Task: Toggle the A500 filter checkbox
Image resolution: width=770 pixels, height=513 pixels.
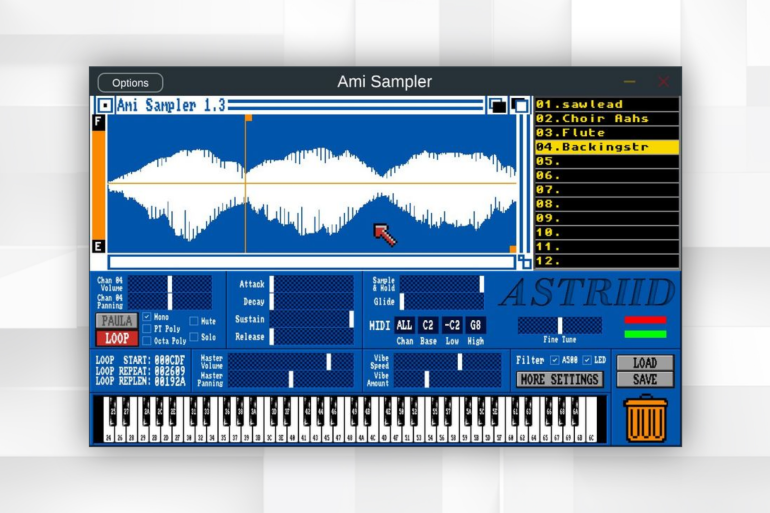Action: pos(554,360)
